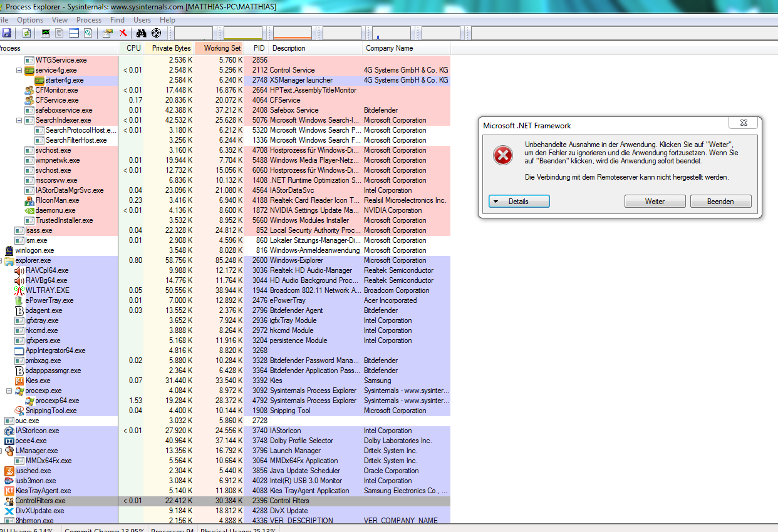The height and width of the screenshot is (532, 778).
Task: Click the orange physical memory mini graph
Action: point(293,33)
